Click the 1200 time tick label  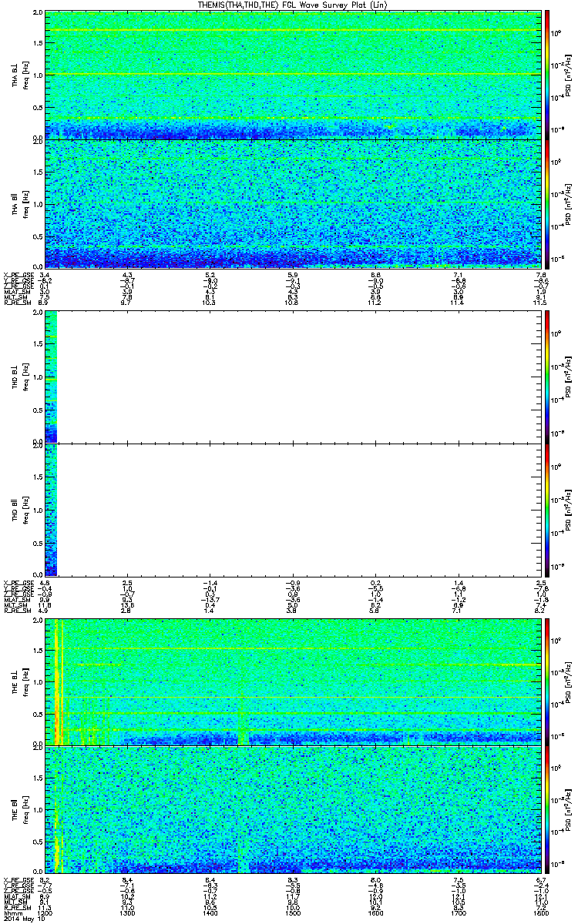click(45, 913)
